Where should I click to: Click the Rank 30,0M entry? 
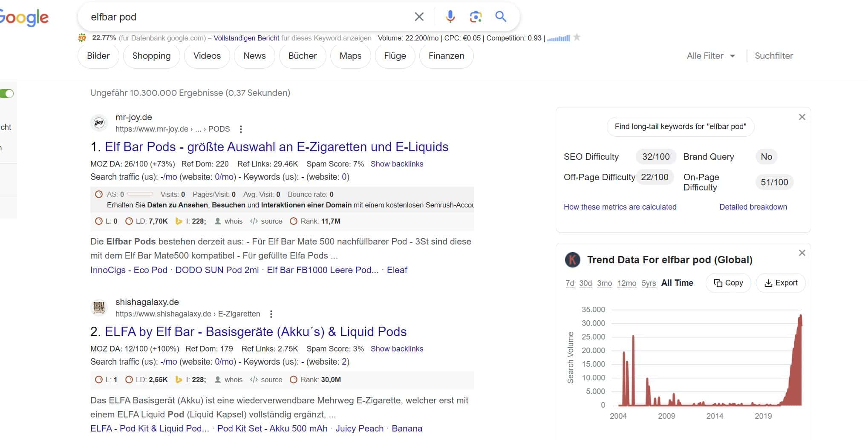point(315,380)
